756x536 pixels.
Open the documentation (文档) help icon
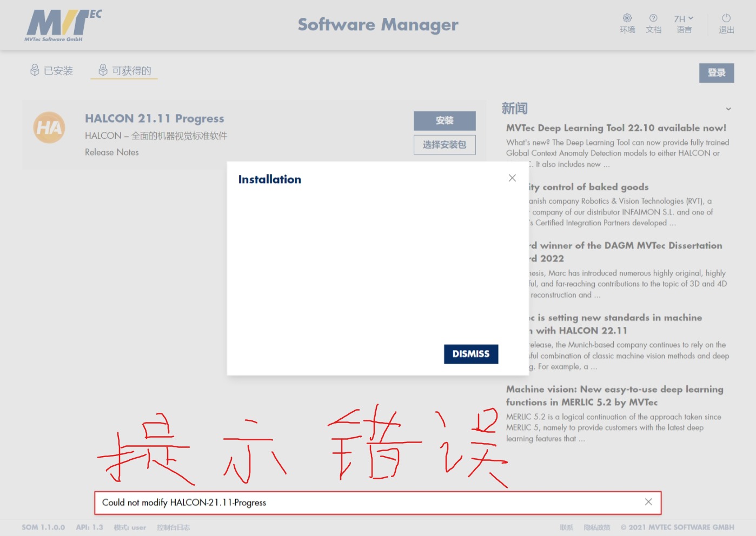coord(653,24)
